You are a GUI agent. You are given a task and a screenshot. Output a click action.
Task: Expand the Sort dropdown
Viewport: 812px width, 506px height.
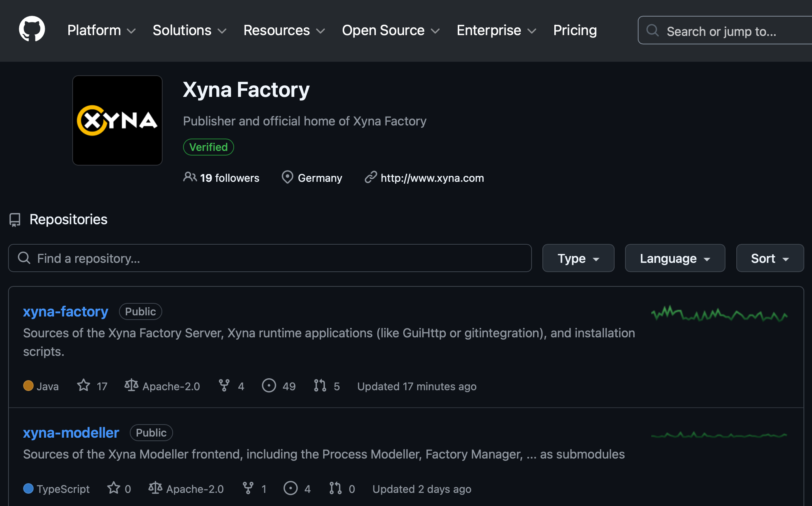point(770,258)
